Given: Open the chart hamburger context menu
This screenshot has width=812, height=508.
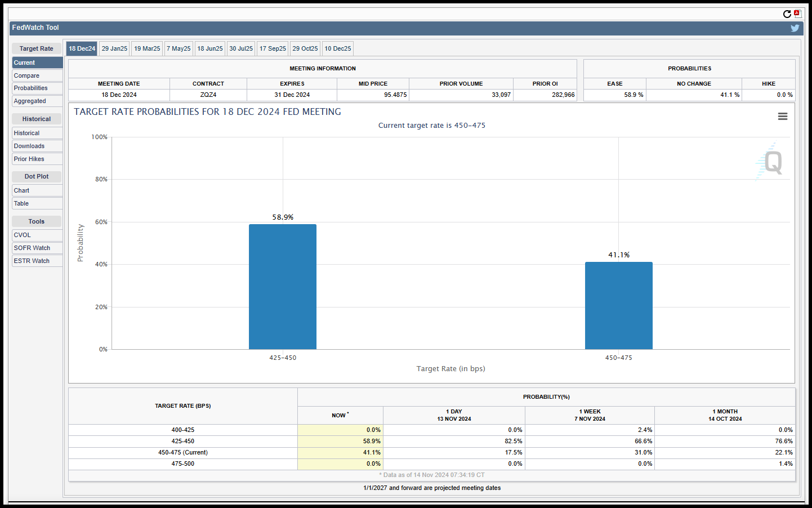Looking at the screenshot, I should tap(782, 116).
